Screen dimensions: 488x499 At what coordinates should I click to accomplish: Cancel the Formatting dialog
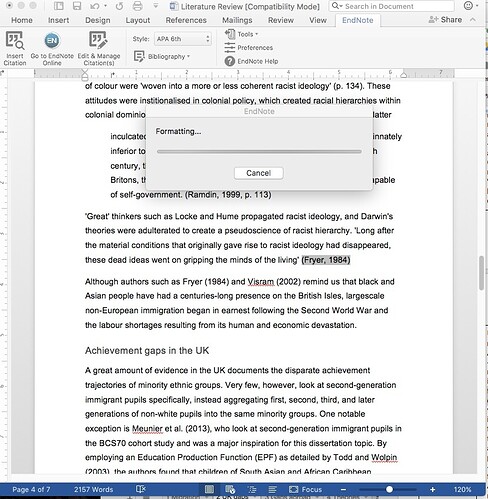click(x=259, y=173)
